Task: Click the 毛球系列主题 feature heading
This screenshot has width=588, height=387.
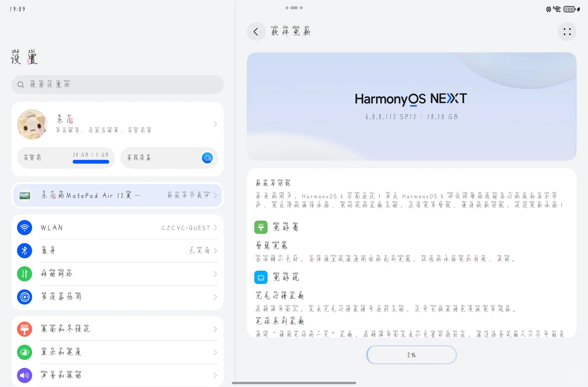Action: click(x=280, y=321)
